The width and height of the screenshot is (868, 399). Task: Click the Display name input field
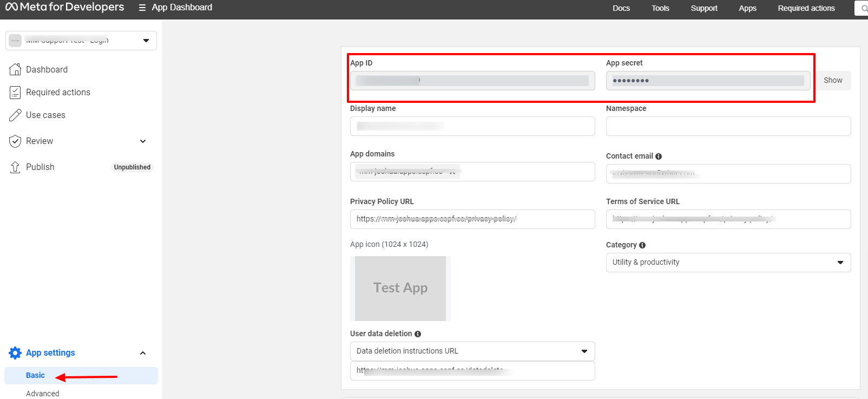(472, 126)
